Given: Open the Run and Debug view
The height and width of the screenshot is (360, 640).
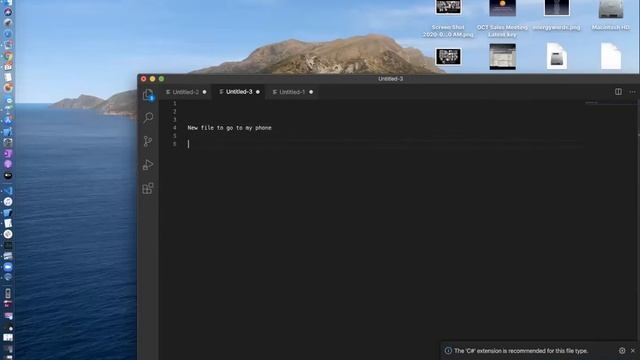Looking at the screenshot, I should click(x=148, y=164).
